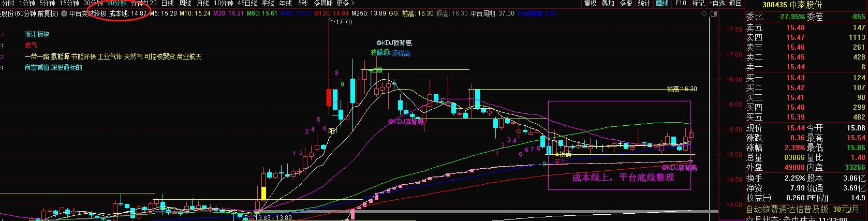Click the 氢能源 concept tag
This screenshot has height=221, width=868.
click(60, 56)
